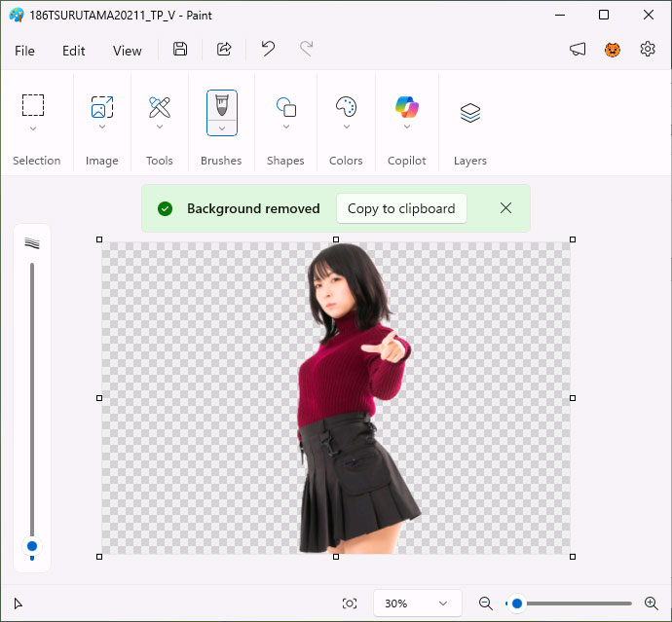Screen dimensions: 672x622
Task: Open the user account avatar
Action: 613,50
